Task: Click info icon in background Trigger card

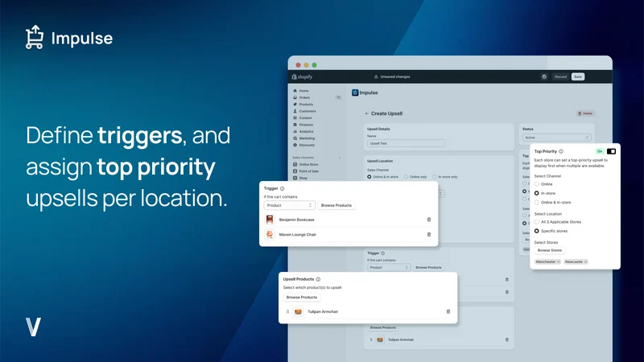Action: 383,253
